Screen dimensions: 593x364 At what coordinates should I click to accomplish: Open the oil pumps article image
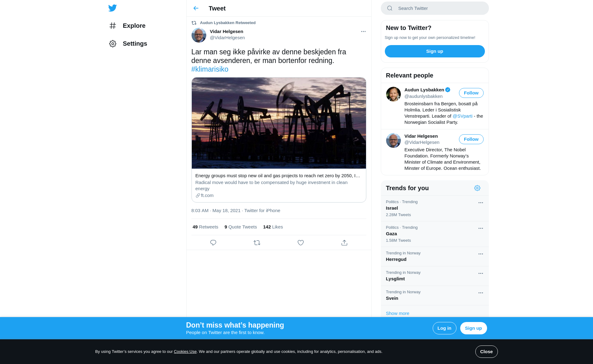(x=279, y=123)
